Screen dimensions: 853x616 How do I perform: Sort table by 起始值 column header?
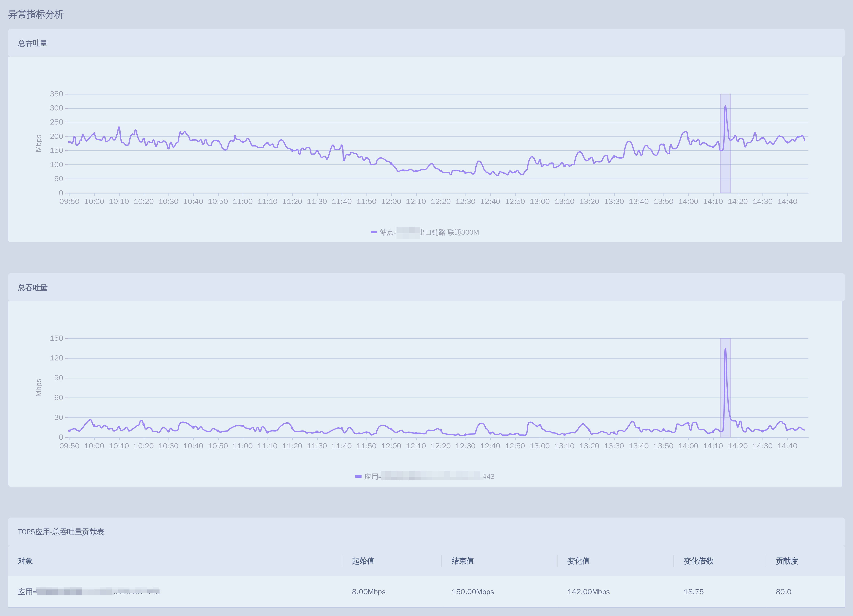pos(363,561)
